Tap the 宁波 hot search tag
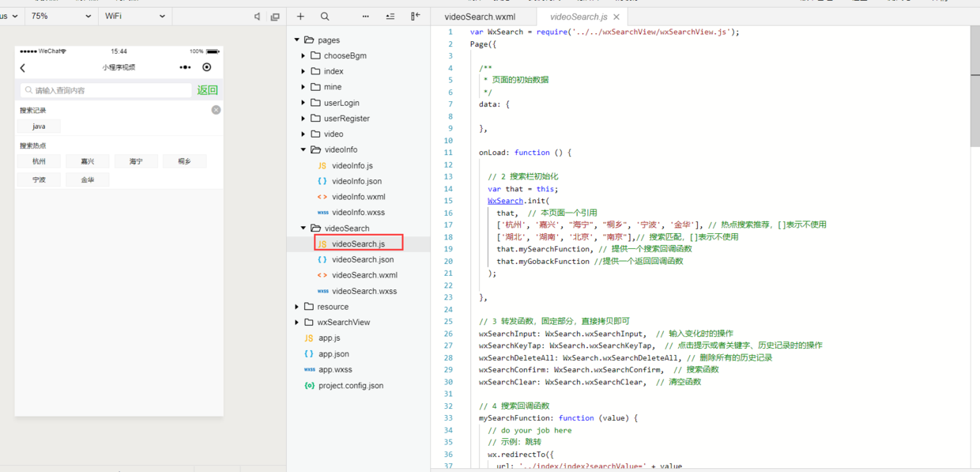 pyautogui.click(x=39, y=179)
